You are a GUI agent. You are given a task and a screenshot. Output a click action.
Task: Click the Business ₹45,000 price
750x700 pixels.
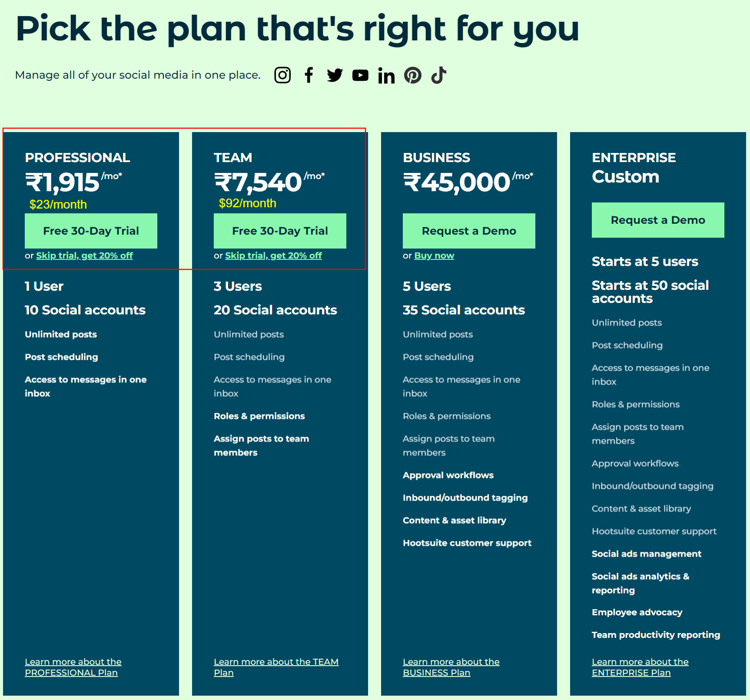[x=457, y=182]
